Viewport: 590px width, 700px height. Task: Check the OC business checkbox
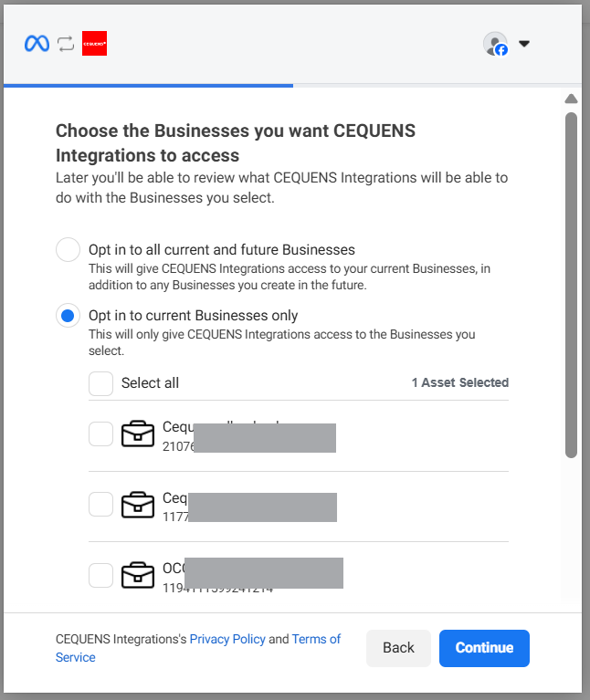point(101,575)
